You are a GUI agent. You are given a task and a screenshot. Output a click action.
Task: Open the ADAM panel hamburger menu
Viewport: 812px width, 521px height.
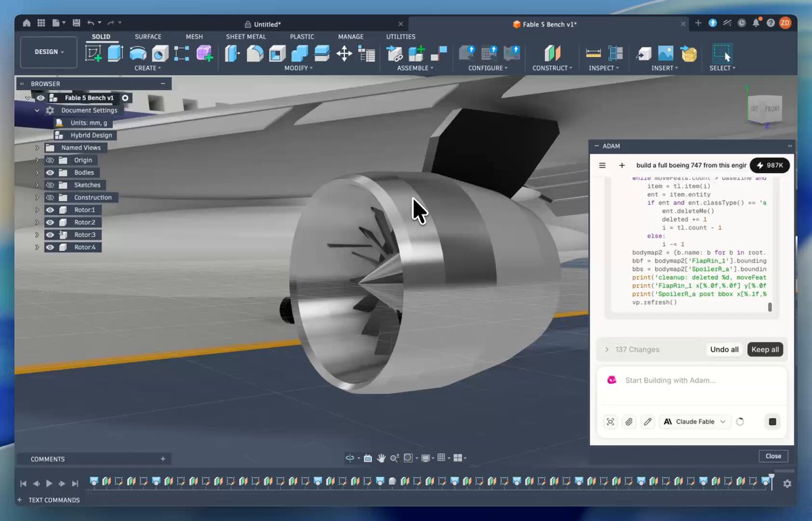coord(602,165)
